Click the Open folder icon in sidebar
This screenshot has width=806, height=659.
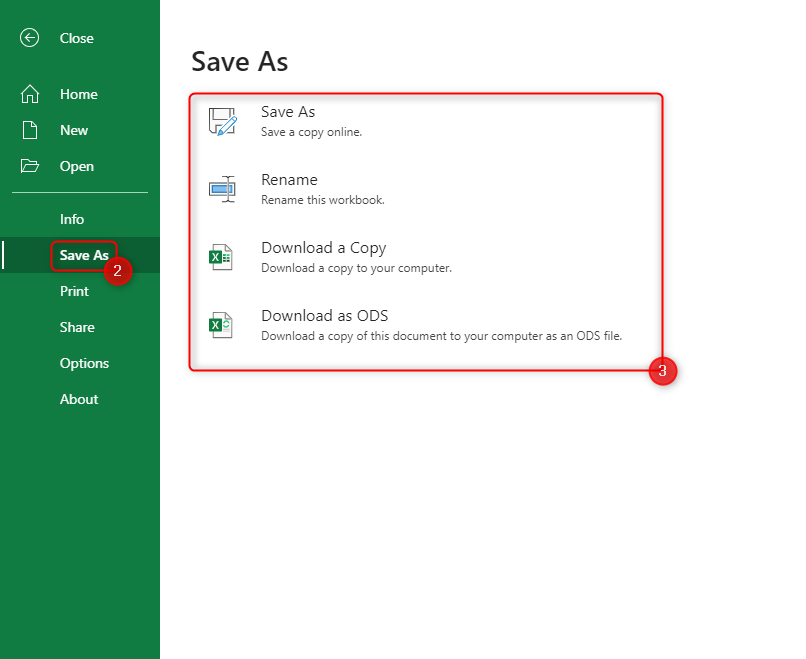pyautogui.click(x=30, y=166)
